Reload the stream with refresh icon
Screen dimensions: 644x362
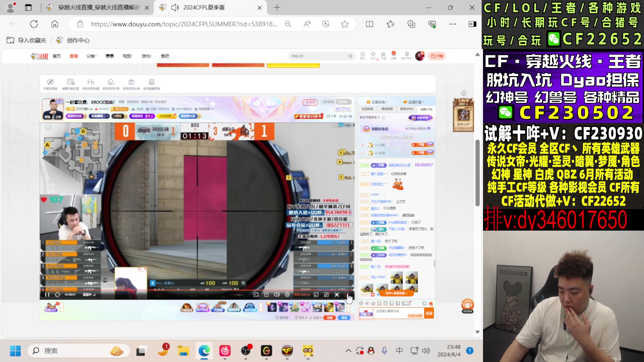57,295
